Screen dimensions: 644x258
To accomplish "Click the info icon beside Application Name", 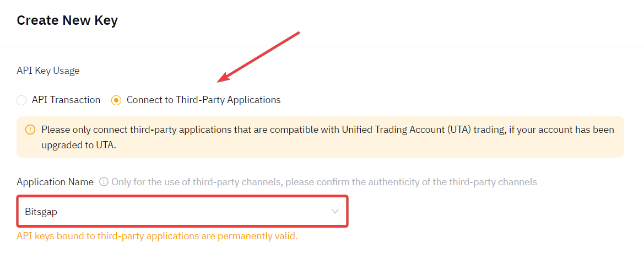I will (104, 182).
